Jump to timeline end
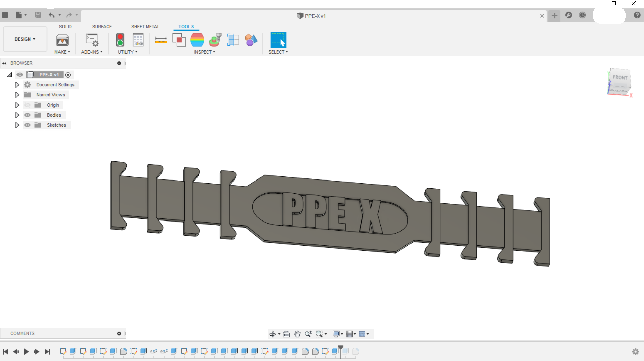This screenshot has height=361, width=644. pyautogui.click(x=47, y=352)
